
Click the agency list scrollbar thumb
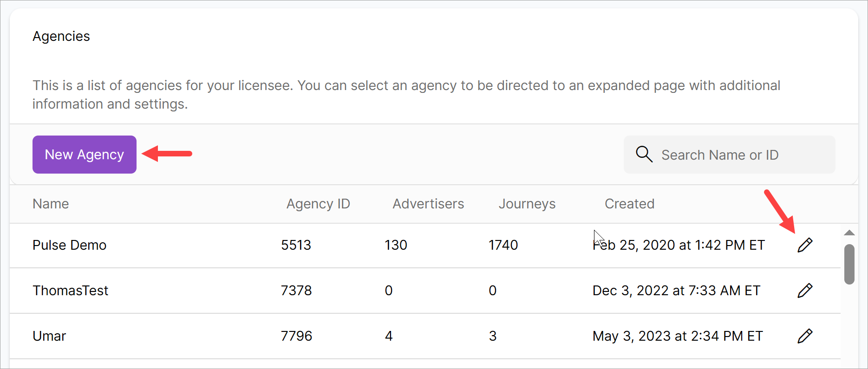pos(849,264)
